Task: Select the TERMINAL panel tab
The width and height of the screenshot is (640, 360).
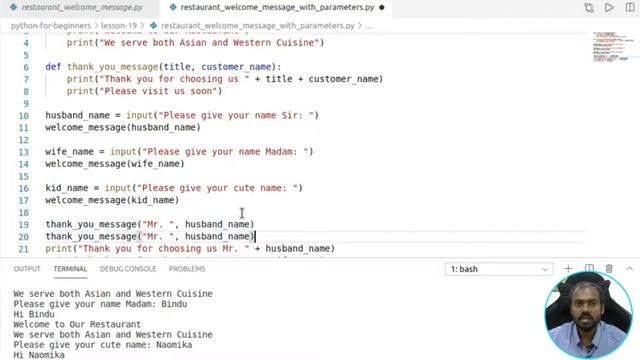Action: (x=70, y=269)
